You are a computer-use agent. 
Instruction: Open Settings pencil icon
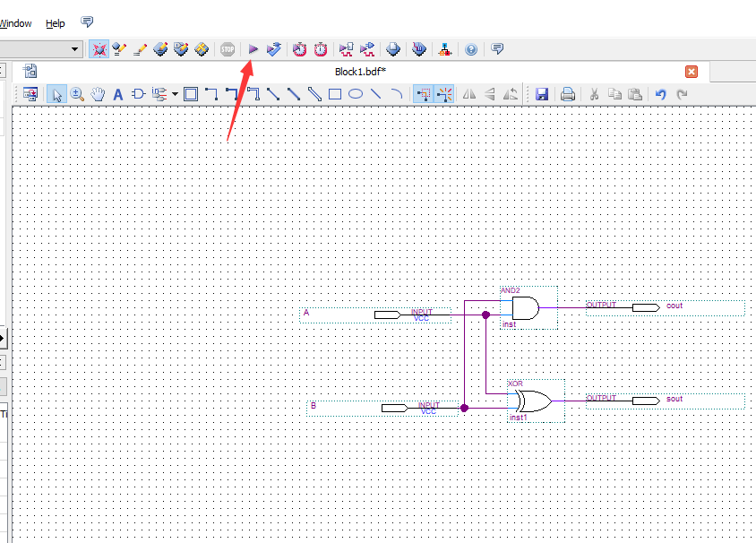140,49
